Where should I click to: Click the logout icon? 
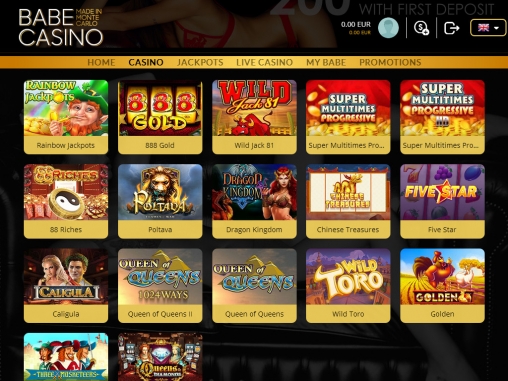click(x=452, y=28)
